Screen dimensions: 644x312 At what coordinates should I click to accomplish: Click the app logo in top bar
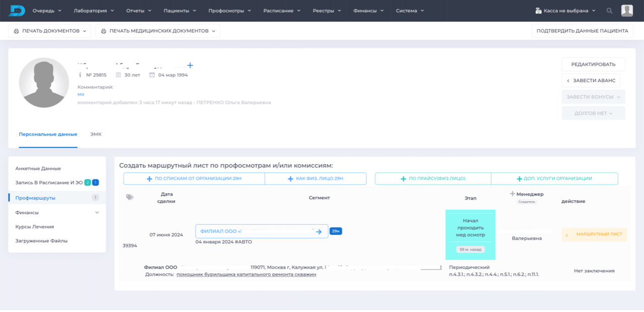(17, 10)
